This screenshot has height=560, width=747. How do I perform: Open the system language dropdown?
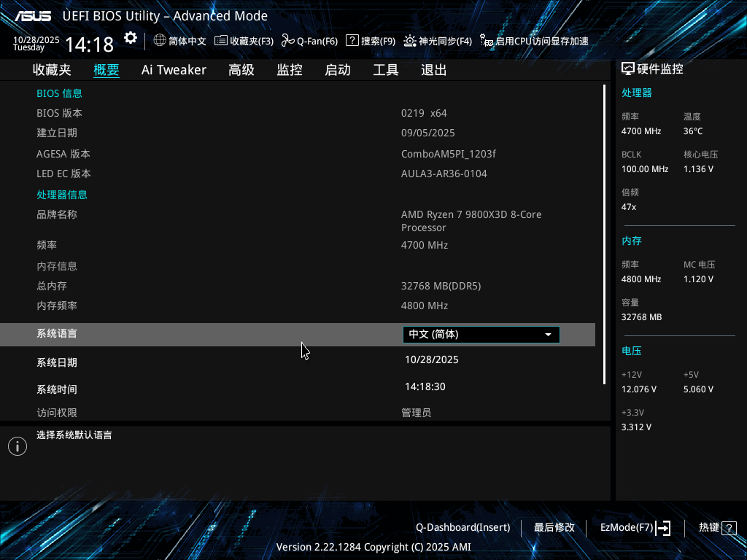(x=481, y=334)
